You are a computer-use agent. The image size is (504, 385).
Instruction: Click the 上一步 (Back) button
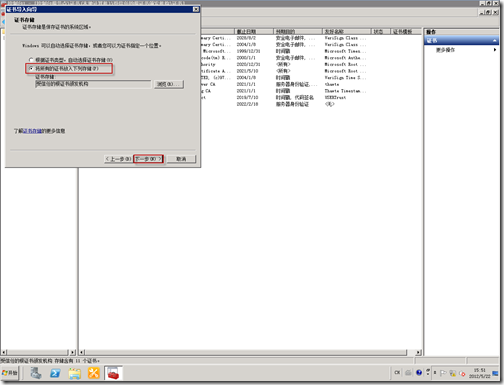click(118, 159)
